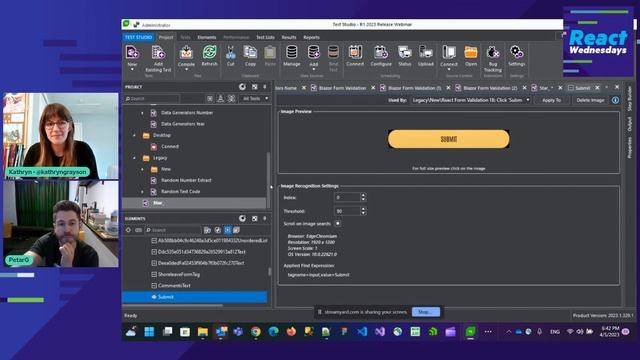This screenshot has width=640, height=360.
Task: Expand Random Text Code test node
Action: coord(142,191)
